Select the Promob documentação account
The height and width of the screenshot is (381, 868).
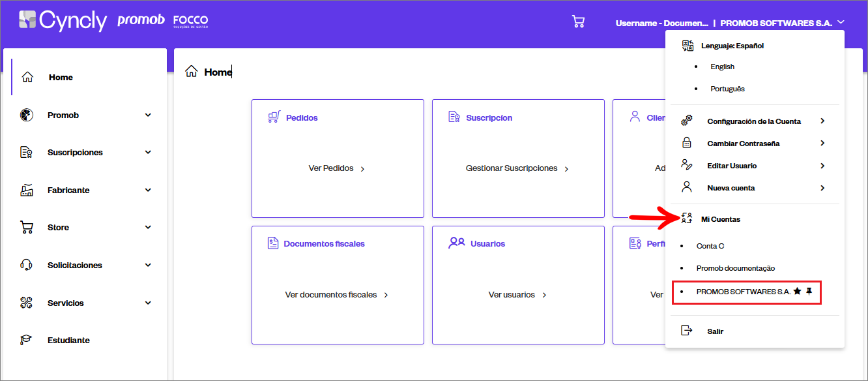coord(736,268)
